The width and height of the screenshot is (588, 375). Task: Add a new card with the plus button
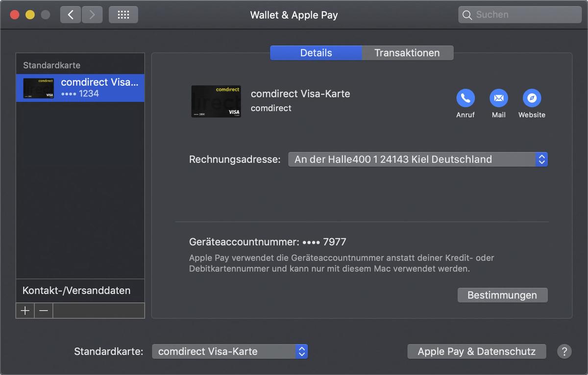click(x=25, y=310)
